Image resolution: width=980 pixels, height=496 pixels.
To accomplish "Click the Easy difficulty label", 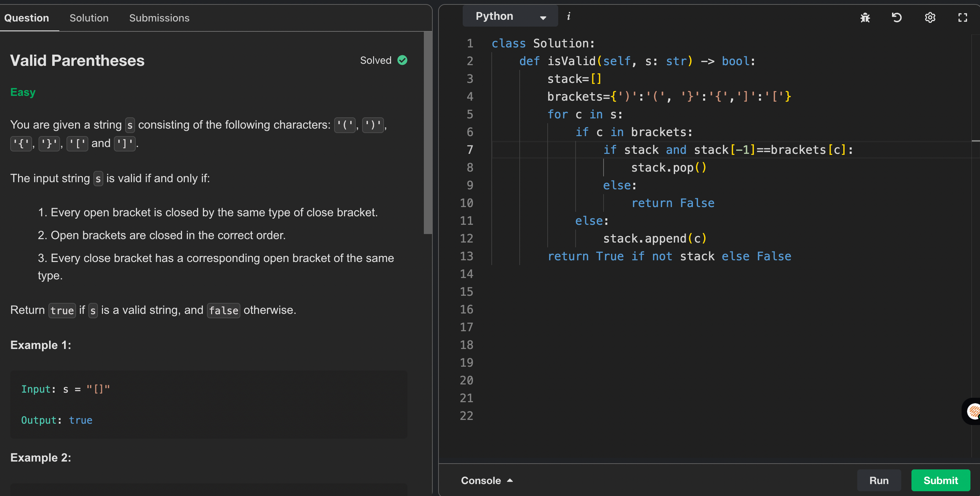I will click(23, 92).
